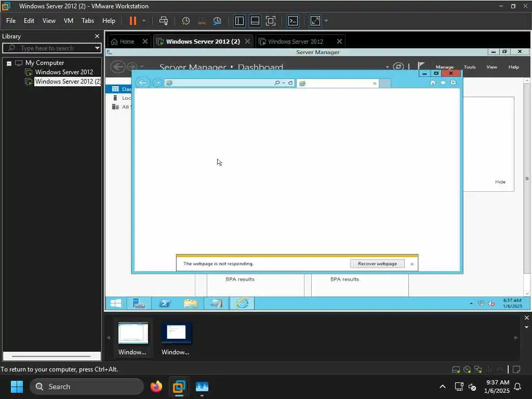Switch to the Windows Server 2012 tab
This screenshot has width=532, height=399.
295,42
